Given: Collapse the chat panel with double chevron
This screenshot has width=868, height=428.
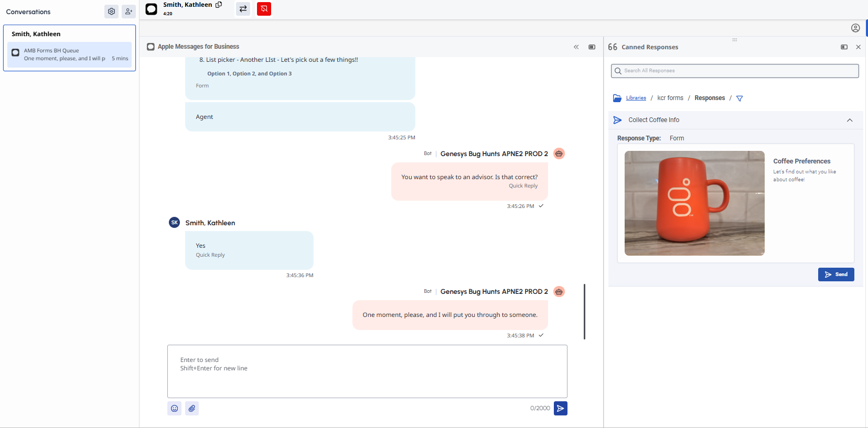Looking at the screenshot, I should coord(576,47).
